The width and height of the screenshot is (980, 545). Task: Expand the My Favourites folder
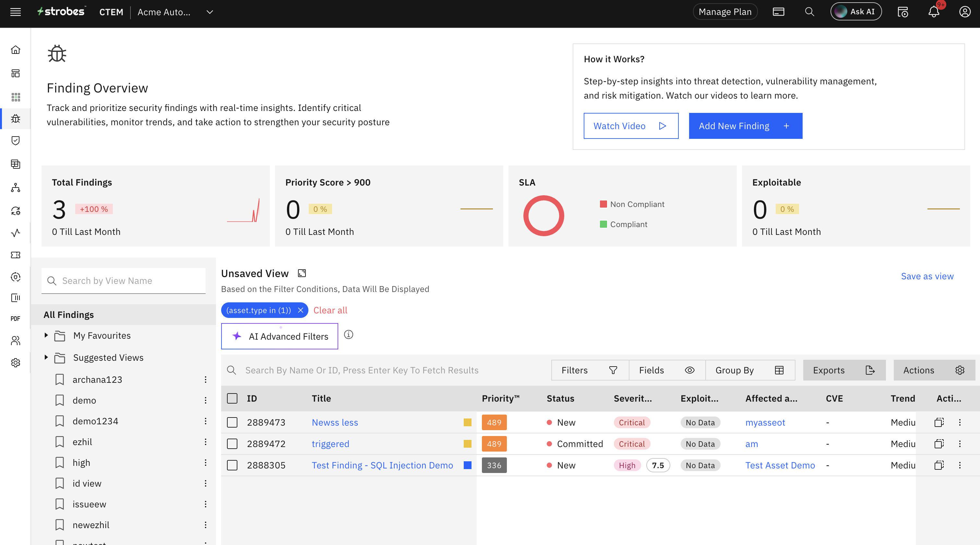pyautogui.click(x=46, y=335)
